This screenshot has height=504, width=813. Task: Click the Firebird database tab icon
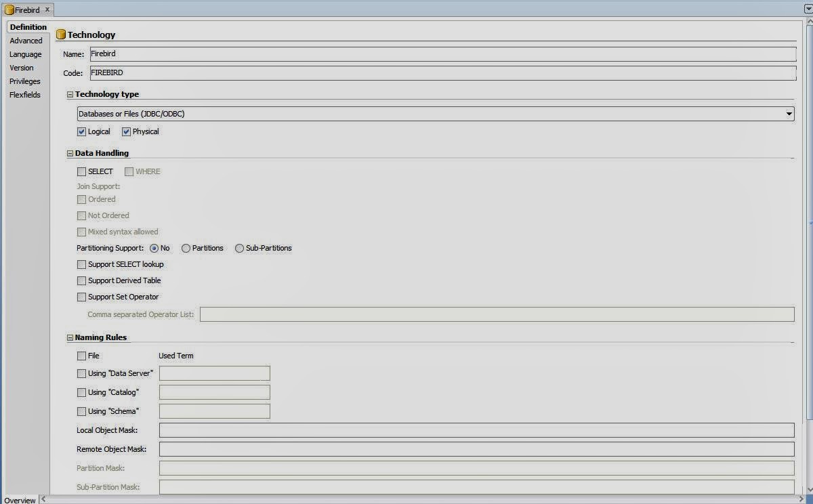9,10
